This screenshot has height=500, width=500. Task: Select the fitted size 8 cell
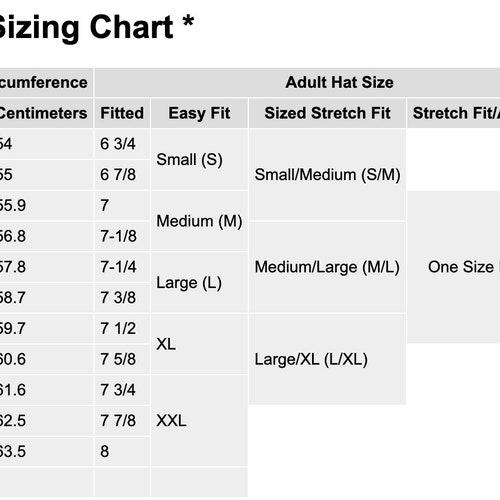122,451
